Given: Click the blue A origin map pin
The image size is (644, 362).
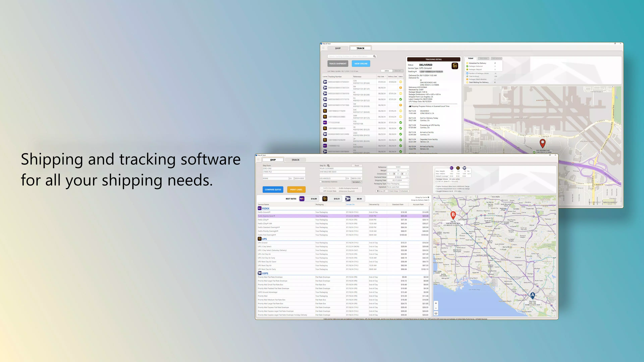Looking at the screenshot, I should (532, 295).
